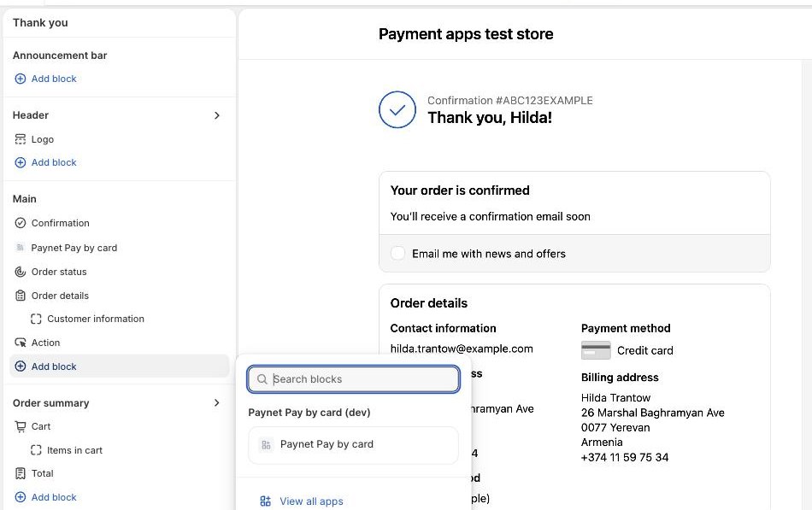Screen dimensions: 812x510
Task: Click the Order details clipboard icon
Action: [x=21, y=296]
